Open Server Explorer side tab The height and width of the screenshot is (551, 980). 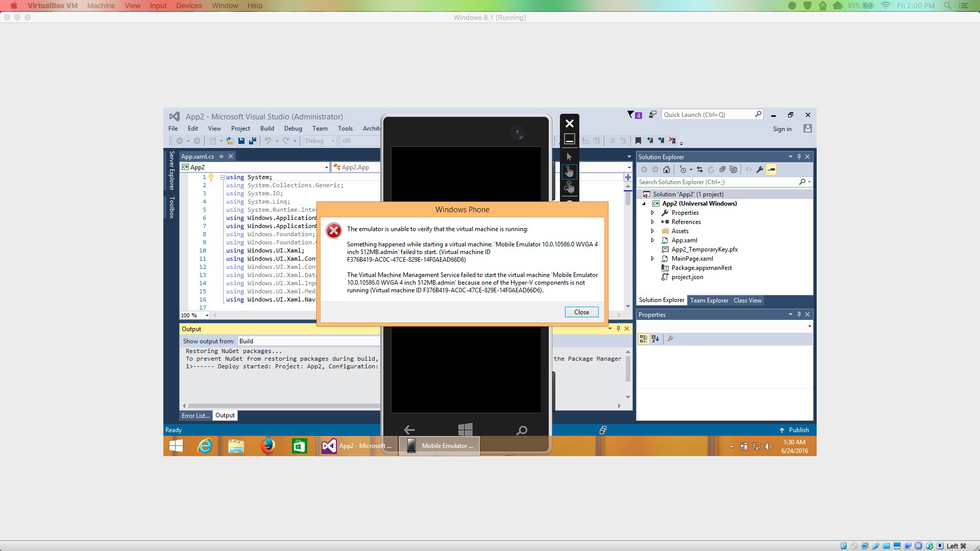tap(172, 170)
